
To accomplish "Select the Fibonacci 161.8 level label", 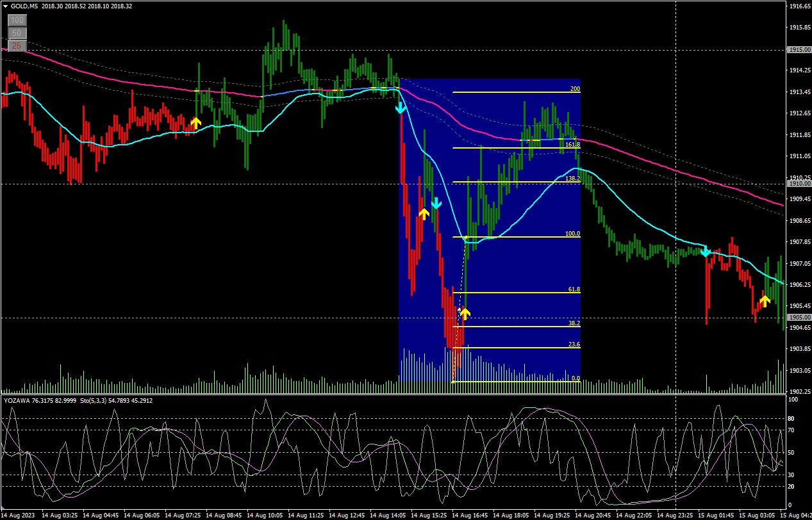I will click(573, 145).
